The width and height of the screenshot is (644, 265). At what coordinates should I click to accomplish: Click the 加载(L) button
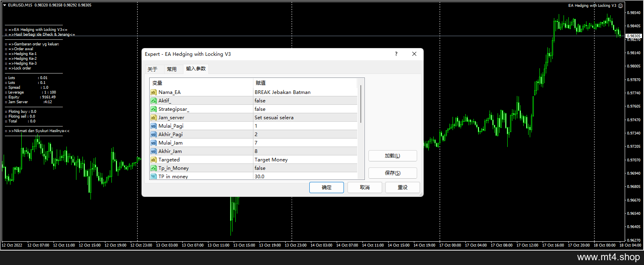393,156
